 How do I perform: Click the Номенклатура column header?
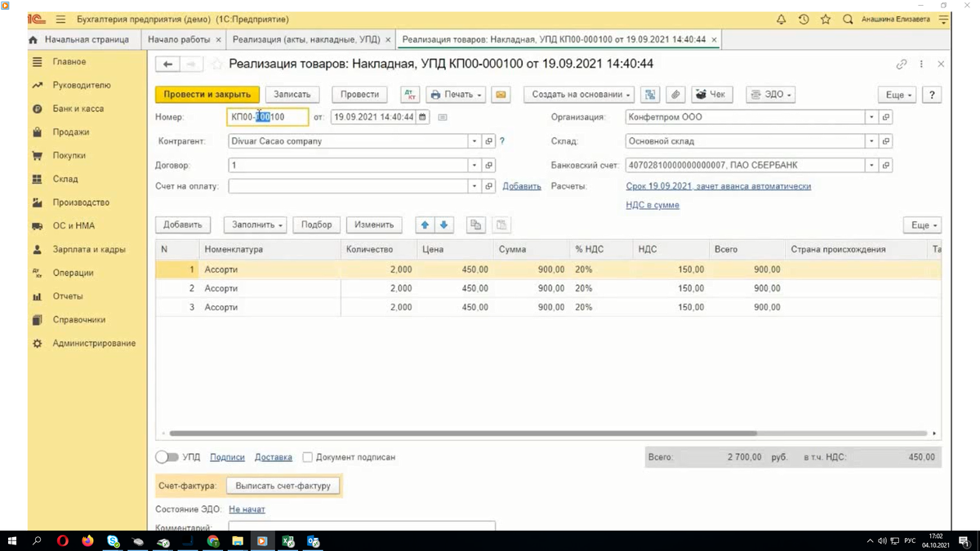pyautogui.click(x=269, y=249)
